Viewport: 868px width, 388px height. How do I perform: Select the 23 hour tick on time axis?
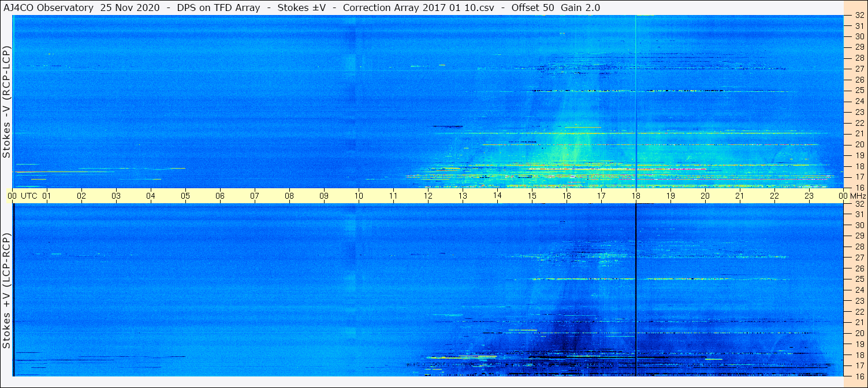(809, 196)
